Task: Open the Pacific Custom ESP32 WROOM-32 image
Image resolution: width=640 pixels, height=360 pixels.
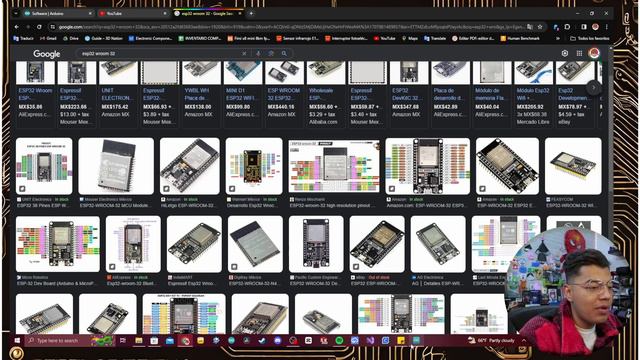Action: [x=316, y=244]
